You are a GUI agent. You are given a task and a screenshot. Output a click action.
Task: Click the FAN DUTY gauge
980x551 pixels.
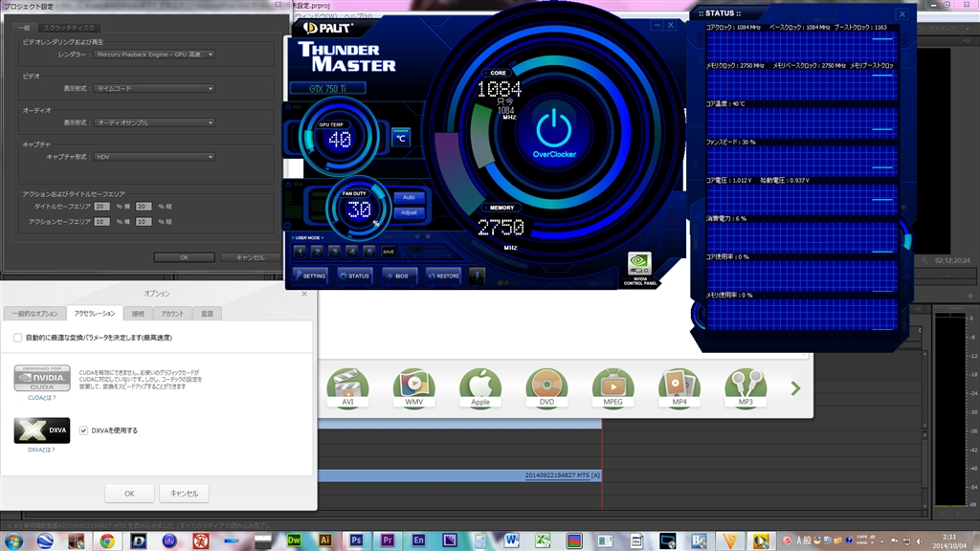pyautogui.click(x=358, y=209)
